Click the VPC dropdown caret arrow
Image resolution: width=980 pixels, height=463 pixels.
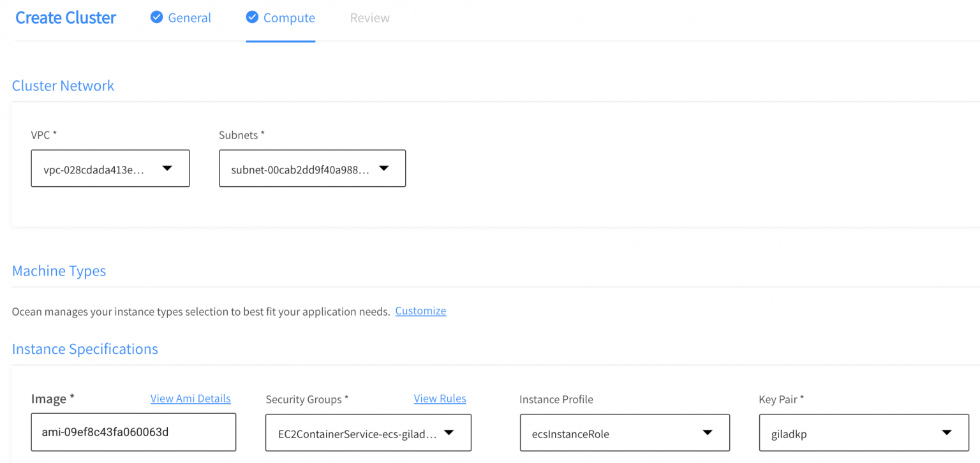(167, 168)
